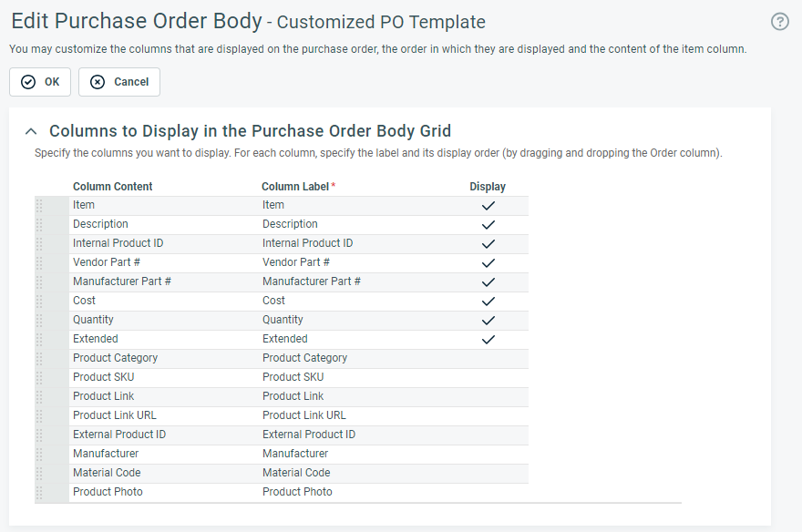Click the OK button

[x=40, y=82]
